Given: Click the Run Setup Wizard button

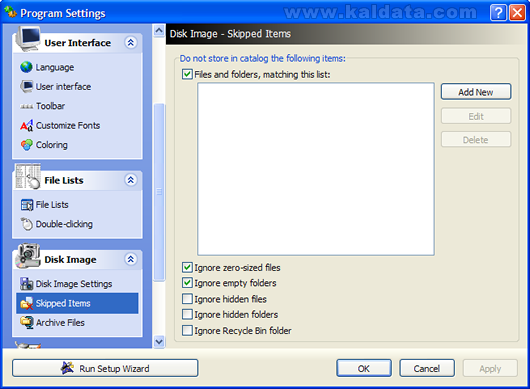Looking at the screenshot, I should [105, 368].
